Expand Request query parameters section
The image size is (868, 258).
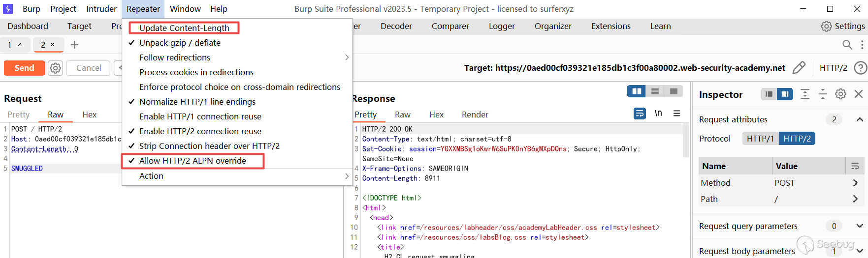[860, 226]
